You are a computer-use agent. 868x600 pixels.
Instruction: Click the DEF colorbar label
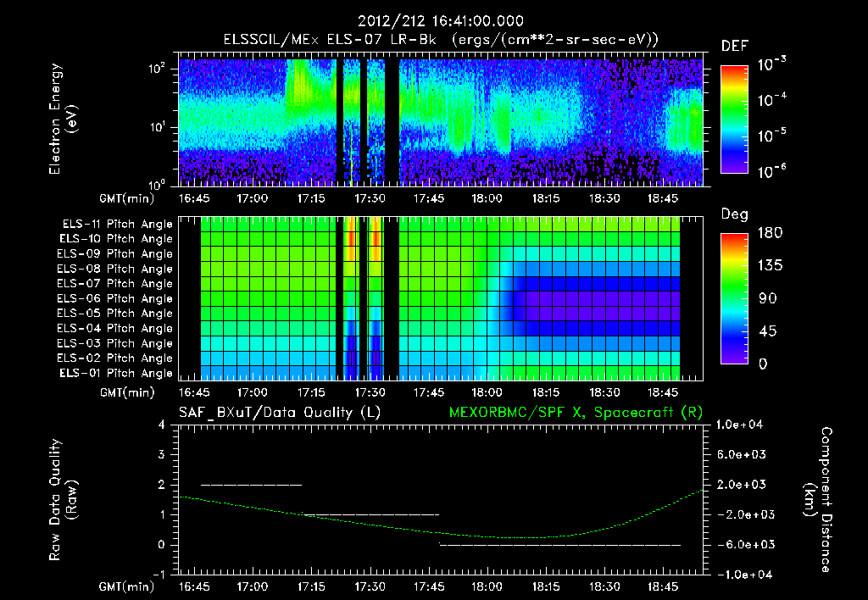(x=735, y=46)
